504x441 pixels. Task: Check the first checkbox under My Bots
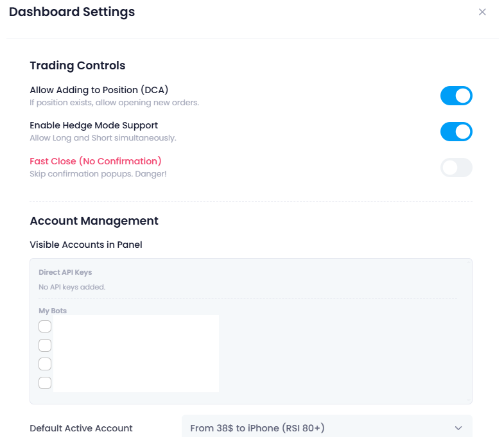[x=45, y=326]
